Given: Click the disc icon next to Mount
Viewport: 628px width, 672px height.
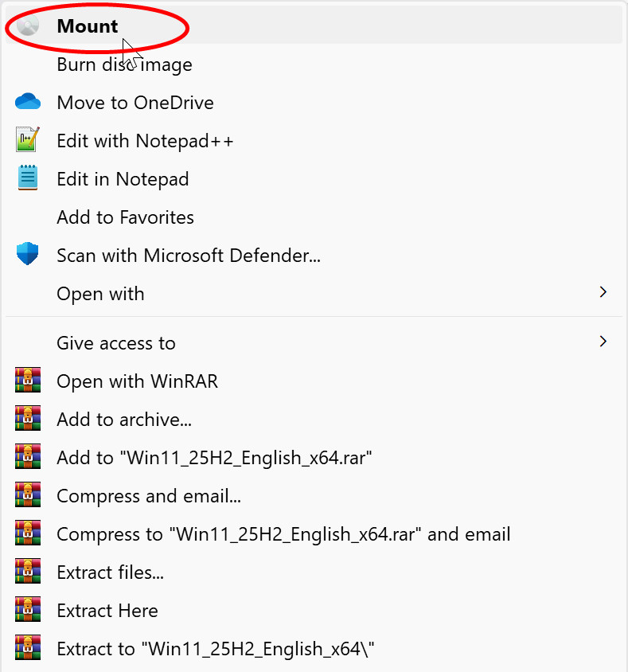Looking at the screenshot, I should click(x=28, y=26).
